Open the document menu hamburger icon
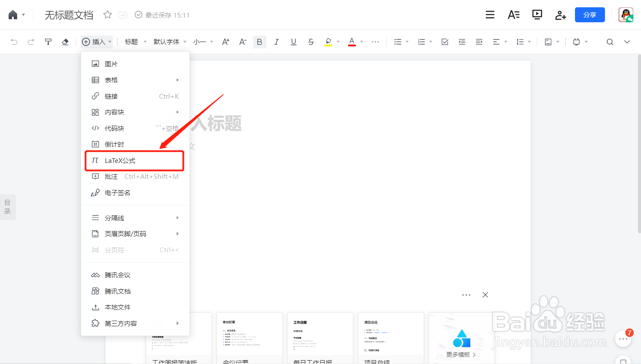641x364 pixels. pos(490,15)
